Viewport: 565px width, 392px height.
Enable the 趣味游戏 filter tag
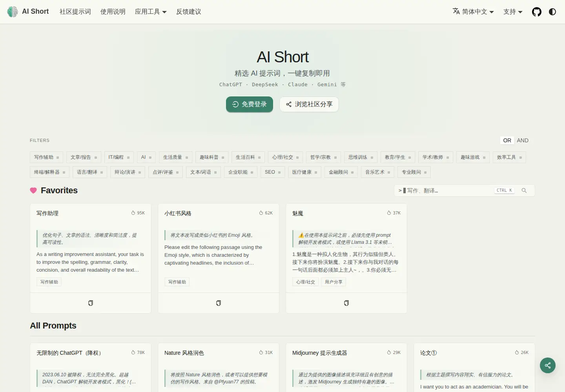[x=473, y=157]
